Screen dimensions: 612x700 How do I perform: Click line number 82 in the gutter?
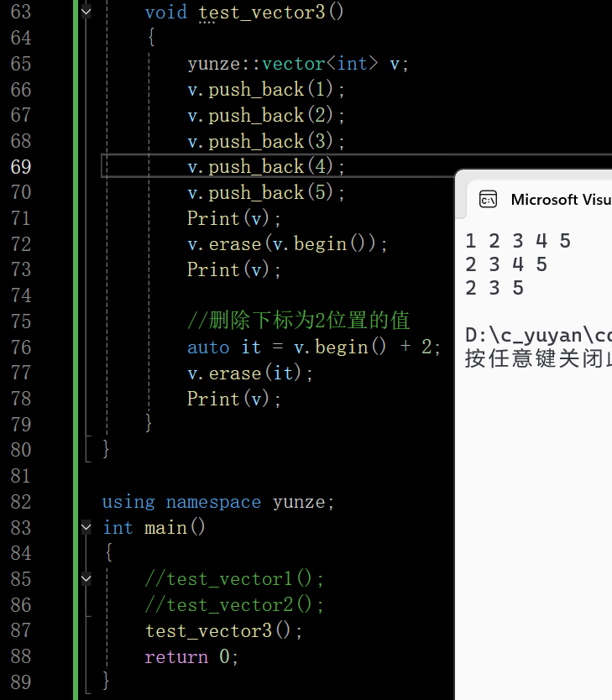21,502
